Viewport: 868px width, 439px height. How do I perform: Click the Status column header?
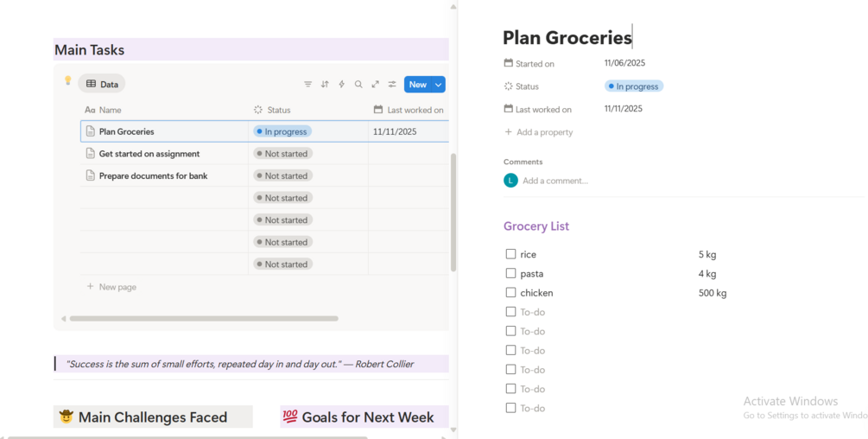click(278, 110)
